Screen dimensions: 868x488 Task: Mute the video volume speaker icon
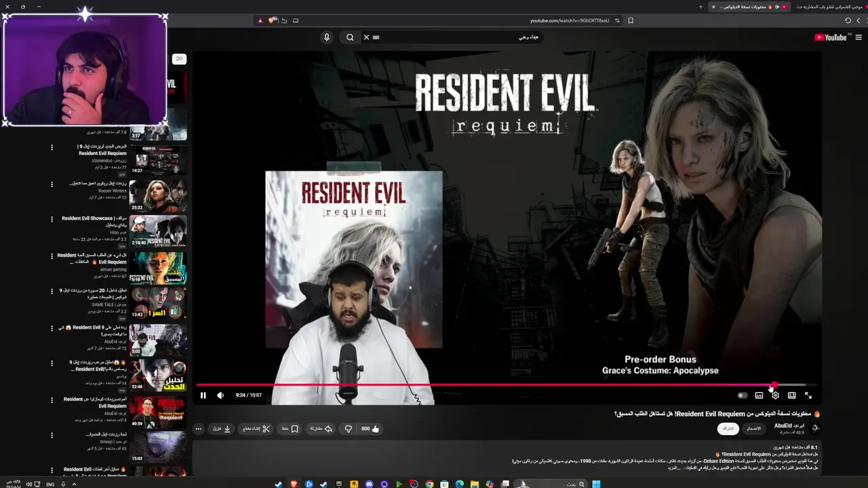point(220,395)
